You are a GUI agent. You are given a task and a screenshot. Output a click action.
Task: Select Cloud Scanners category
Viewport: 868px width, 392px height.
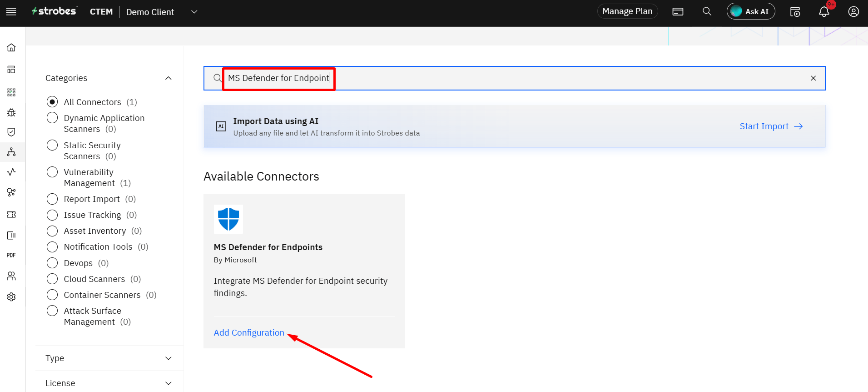point(52,279)
